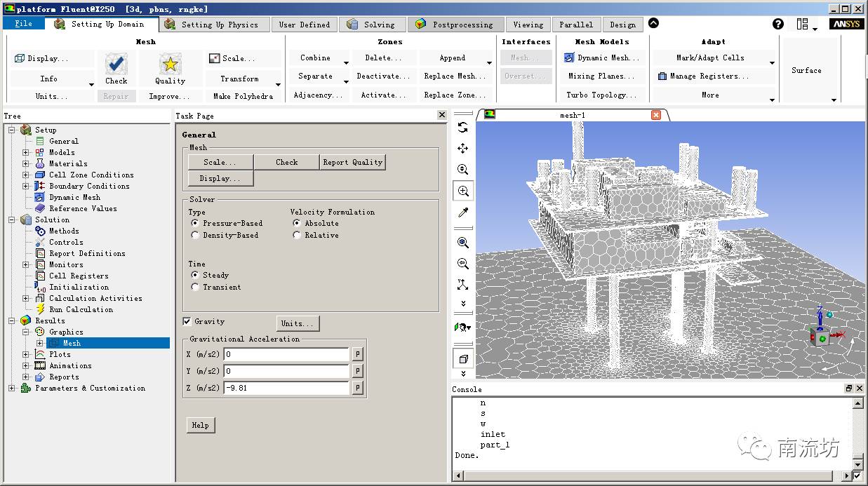The height and width of the screenshot is (486, 868).
Task: Click the mesh Check icon in ribbon
Action: point(116,65)
